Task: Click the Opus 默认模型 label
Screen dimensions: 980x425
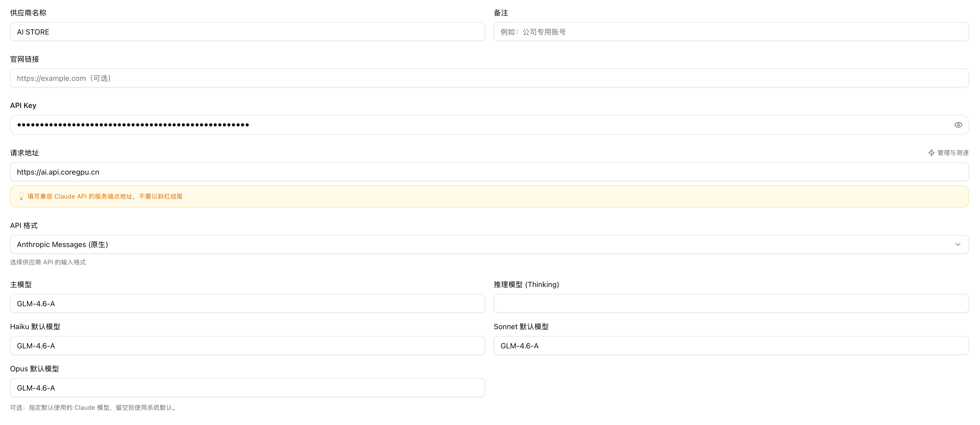Action: [x=35, y=369]
